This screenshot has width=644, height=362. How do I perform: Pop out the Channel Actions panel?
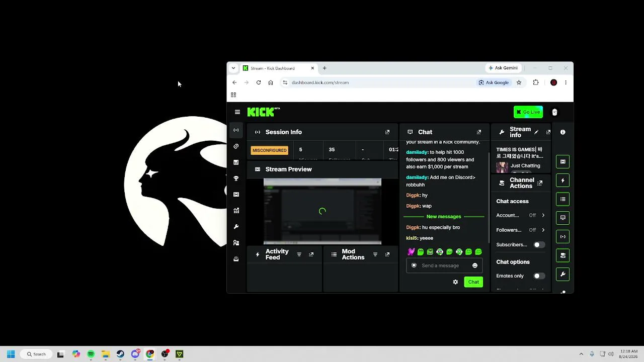pyautogui.click(x=540, y=183)
